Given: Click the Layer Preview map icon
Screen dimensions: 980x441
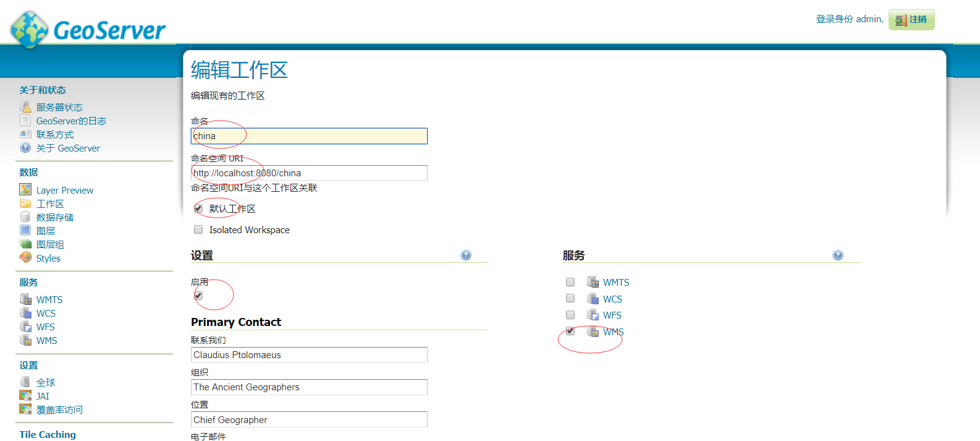Looking at the screenshot, I should tap(25, 190).
